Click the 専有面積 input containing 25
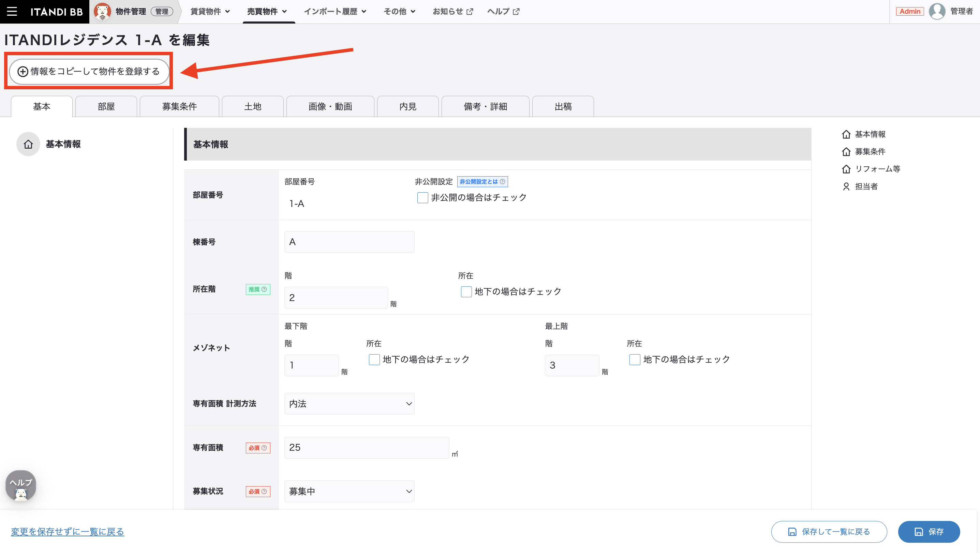 [367, 448]
